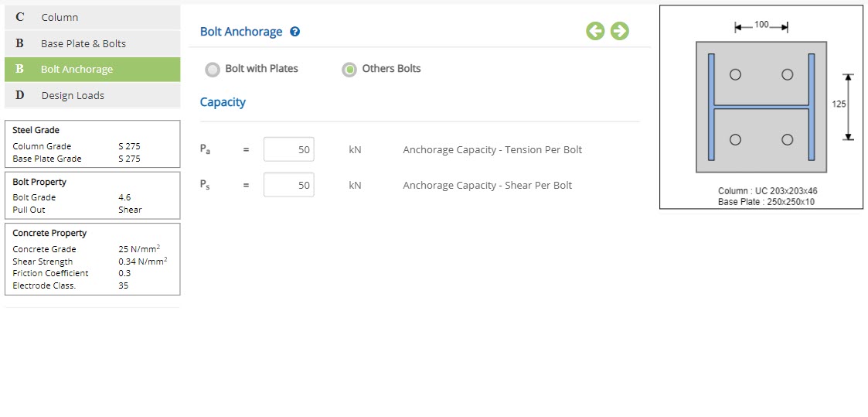Image resolution: width=868 pixels, height=417 pixels.
Task: Go to previous step with green left arrow
Action: click(x=594, y=31)
